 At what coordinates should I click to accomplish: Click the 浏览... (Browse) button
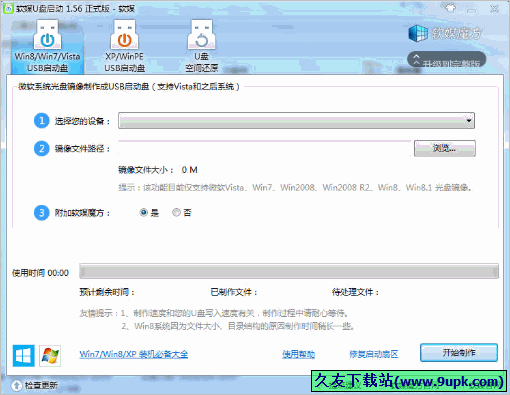tap(445, 148)
